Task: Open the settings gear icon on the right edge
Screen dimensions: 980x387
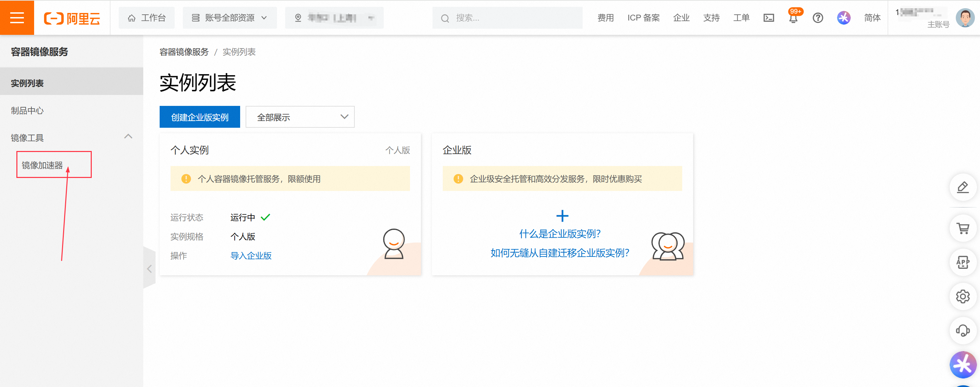Action: click(x=963, y=296)
